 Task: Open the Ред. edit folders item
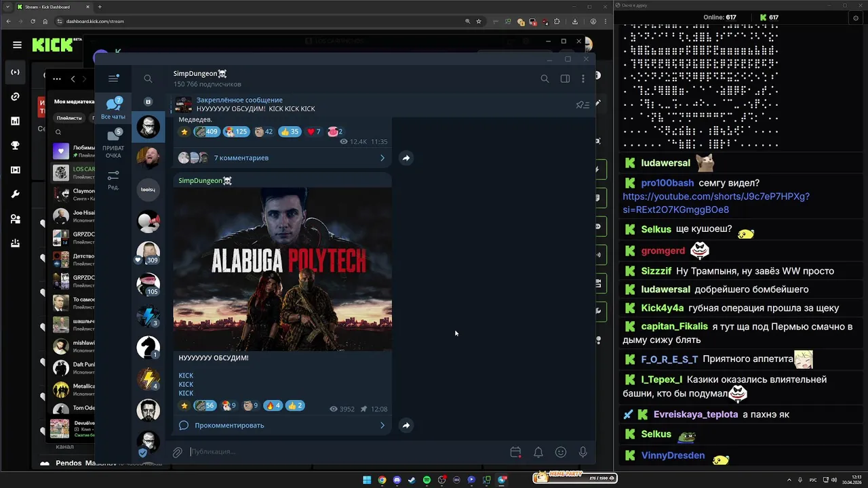click(113, 180)
